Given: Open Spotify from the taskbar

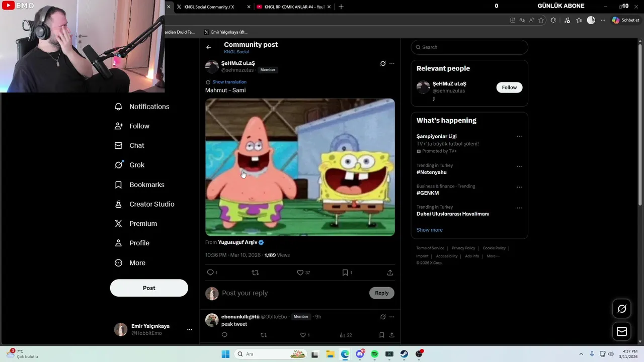Looking at the screenshot, I should coord(375,354).
